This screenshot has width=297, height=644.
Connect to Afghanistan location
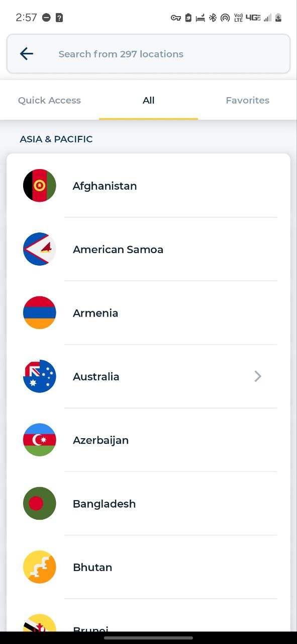[x=149, y=186]
